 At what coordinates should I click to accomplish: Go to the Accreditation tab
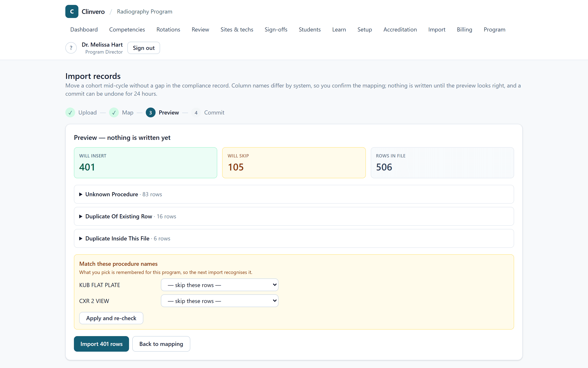tap(400, 29)
